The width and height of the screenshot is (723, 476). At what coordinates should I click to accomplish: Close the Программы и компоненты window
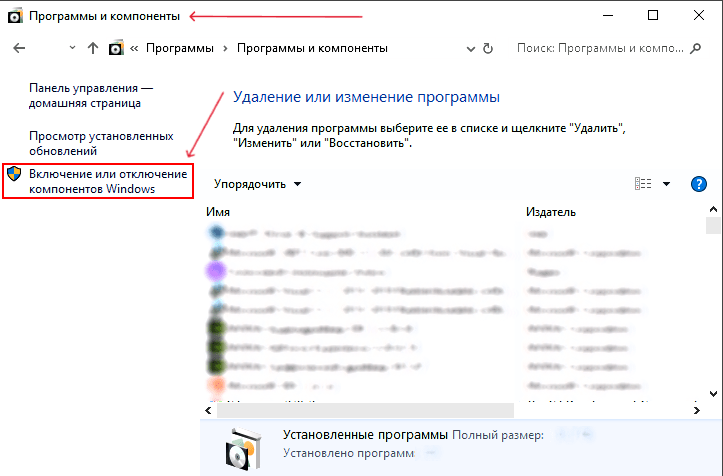(x=699, y=15)
